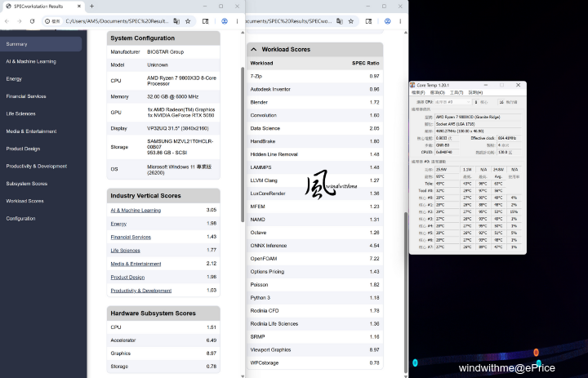Open the options menu (O) in Core Temp
Screen dimensions: 588x378
pyautogui.click(x=437, y=92)
